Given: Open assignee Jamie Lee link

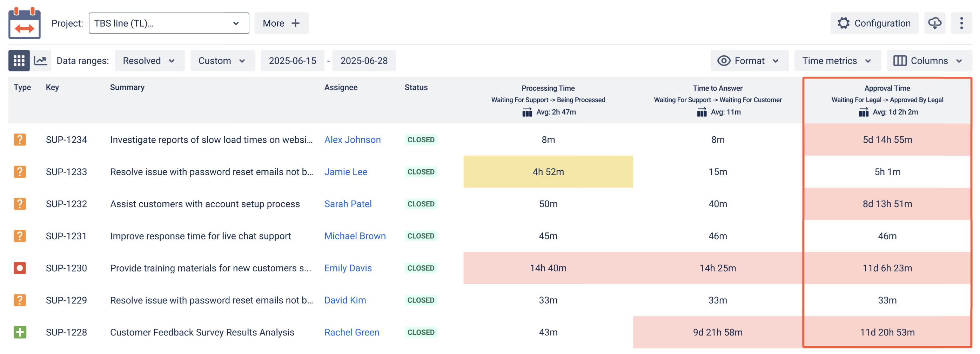Looking at the screenshot, I should click(345, 171).
